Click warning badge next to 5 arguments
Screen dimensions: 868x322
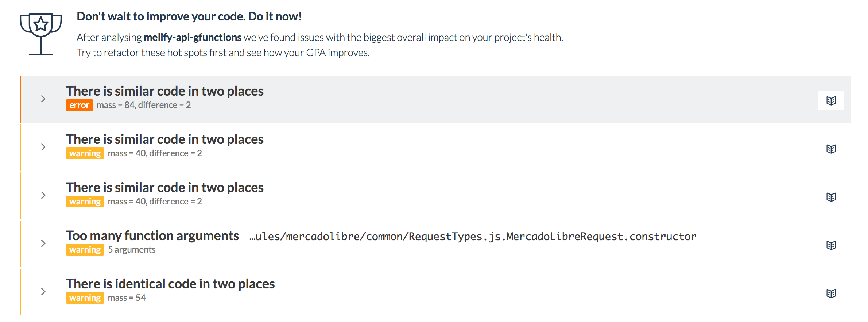click(x=85, y=250)
